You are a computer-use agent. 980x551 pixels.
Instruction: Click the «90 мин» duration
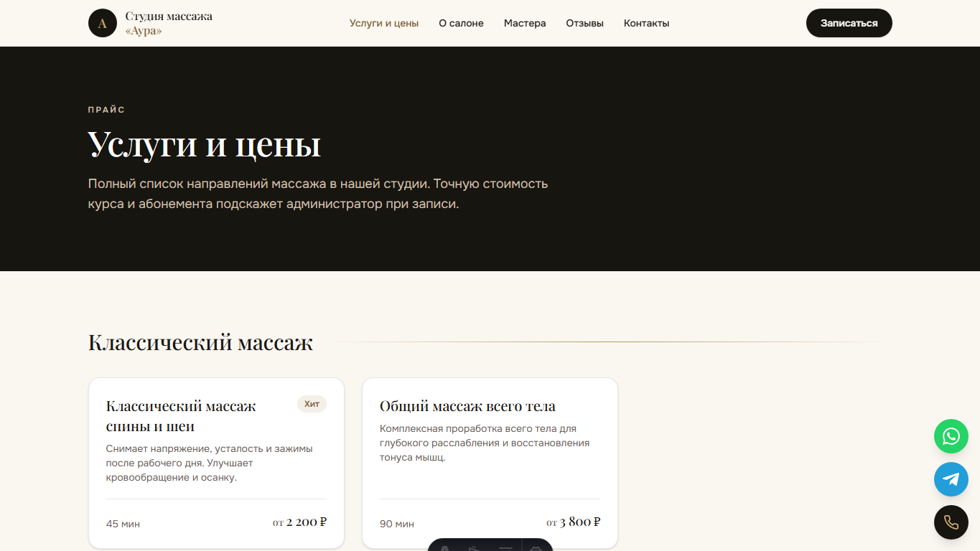[396, 524]
